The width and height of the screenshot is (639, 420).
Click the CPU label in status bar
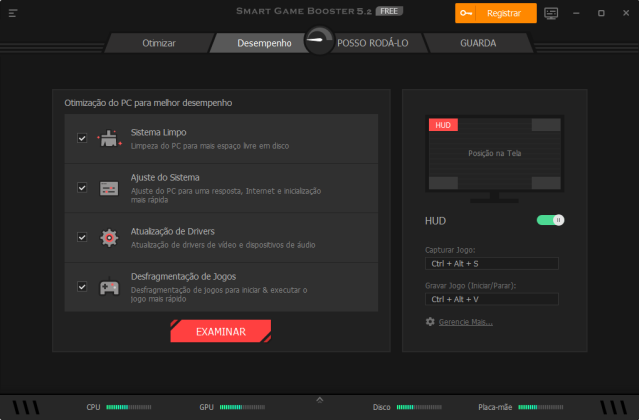[93, 407]
